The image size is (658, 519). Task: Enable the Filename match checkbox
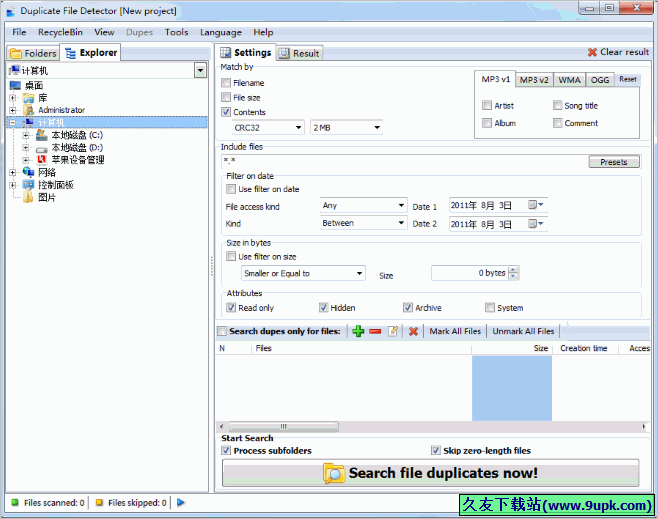point(226,83)
